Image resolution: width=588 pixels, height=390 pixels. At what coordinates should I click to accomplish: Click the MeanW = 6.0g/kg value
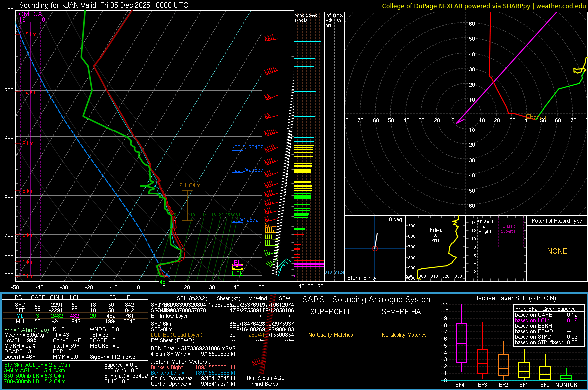24,335
